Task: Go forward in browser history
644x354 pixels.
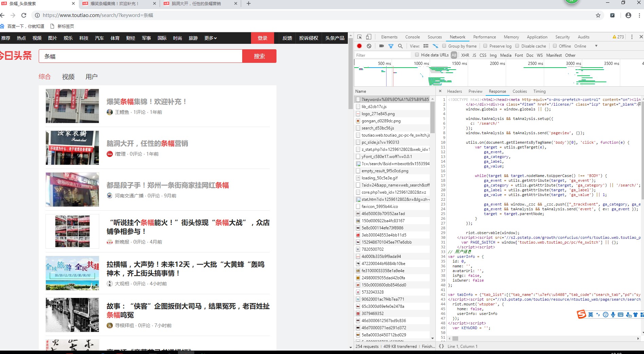Action: 13,15
